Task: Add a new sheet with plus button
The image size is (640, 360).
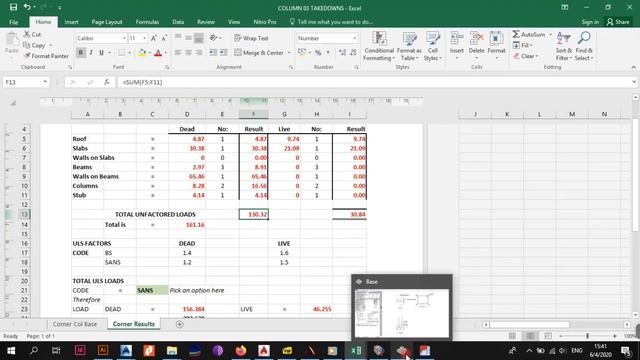Action: 179,324
